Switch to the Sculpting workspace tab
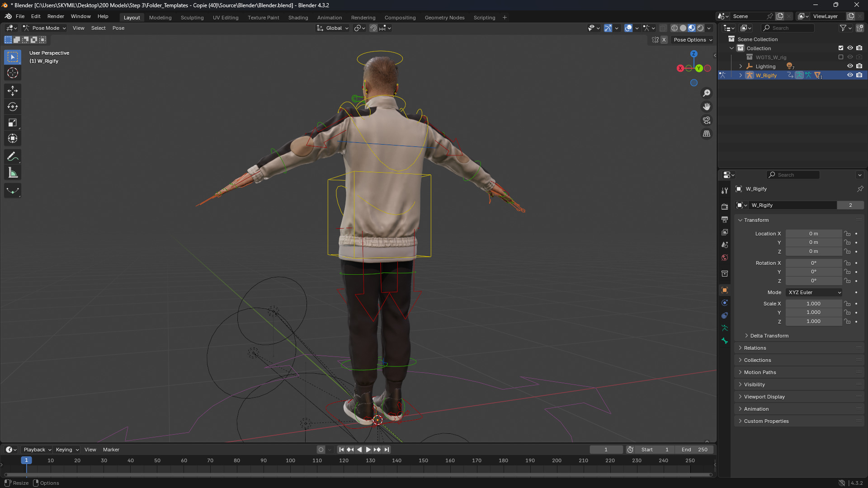Viewport: 868px width, 488px height. coord(192,18)
